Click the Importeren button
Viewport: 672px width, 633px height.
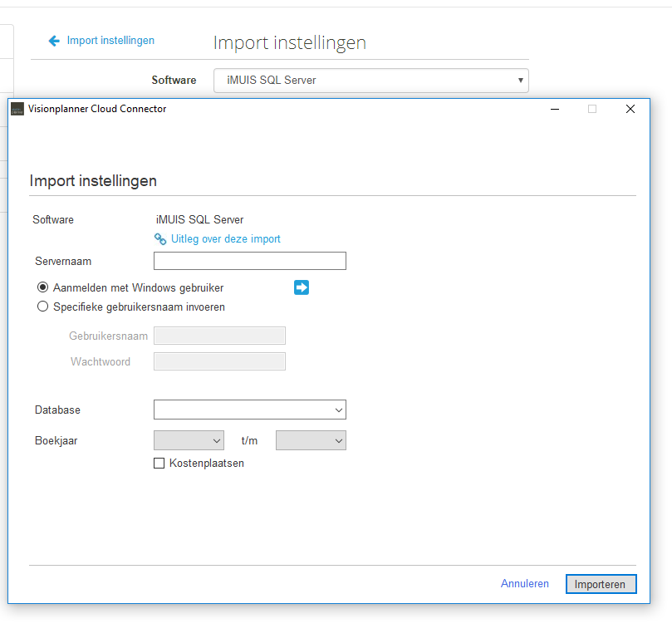coord(601,584)
